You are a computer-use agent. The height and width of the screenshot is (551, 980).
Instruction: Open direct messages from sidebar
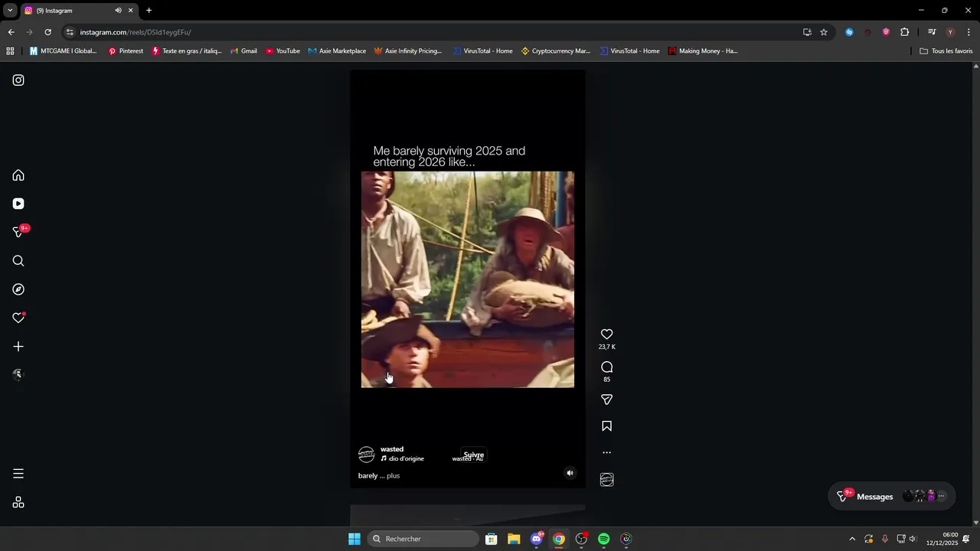tap(18, 232)
